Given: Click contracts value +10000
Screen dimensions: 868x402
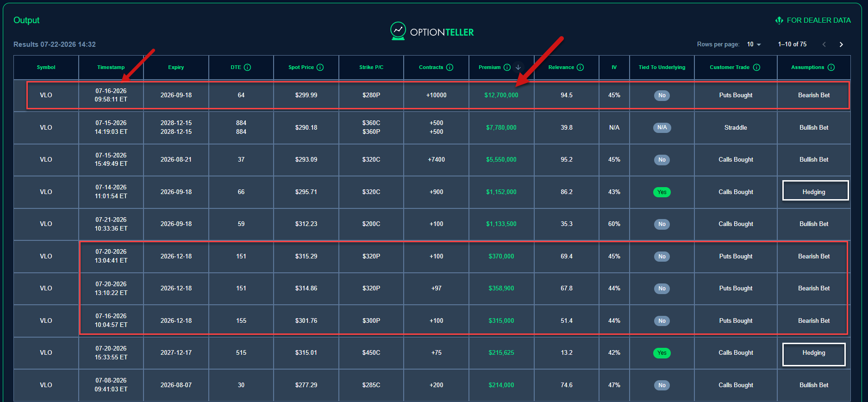Looking at the screenshot, I should [437, 95].
